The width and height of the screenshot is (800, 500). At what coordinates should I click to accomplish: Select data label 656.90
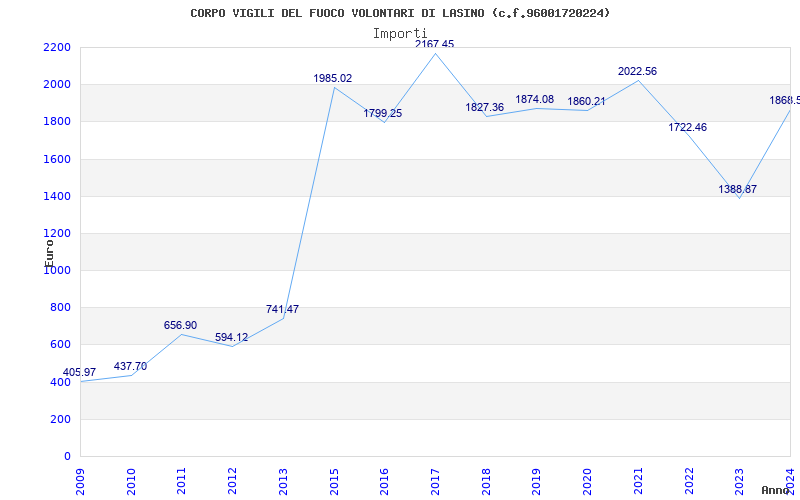click(180, 326)
